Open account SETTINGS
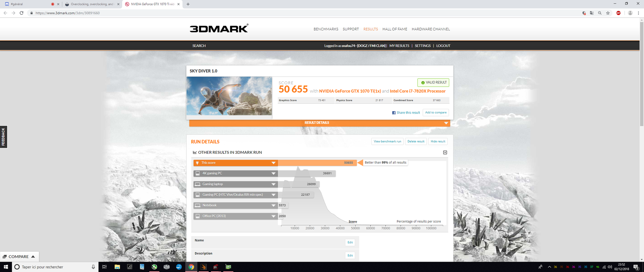 (x=423, y=46)
